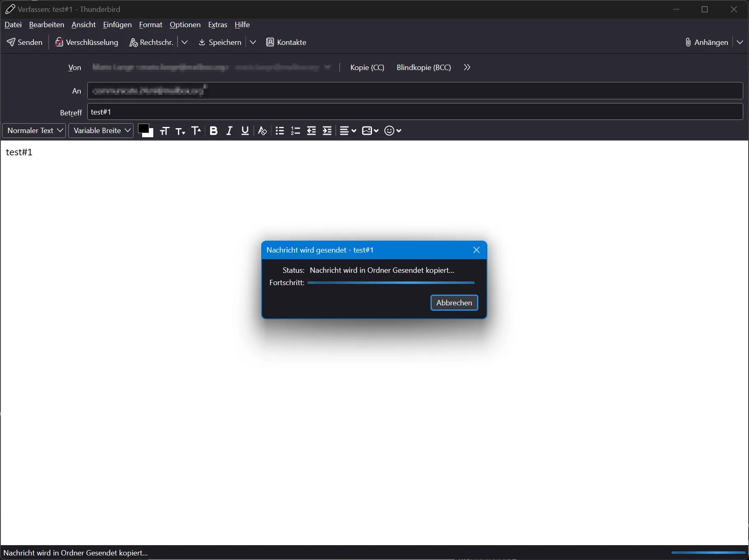The image size is (749, 560).
Task: Open the Einfügen menu
Action: tap(117, 25)
